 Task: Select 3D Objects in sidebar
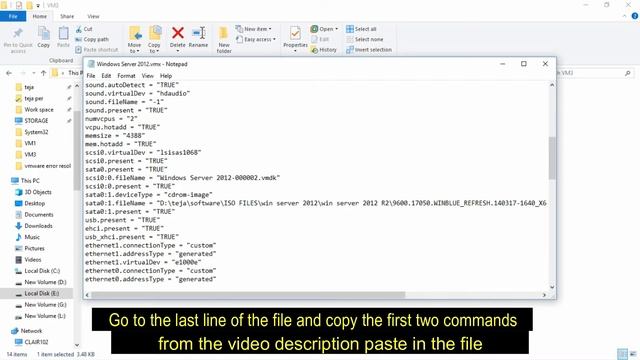click(x=38, y=192)
